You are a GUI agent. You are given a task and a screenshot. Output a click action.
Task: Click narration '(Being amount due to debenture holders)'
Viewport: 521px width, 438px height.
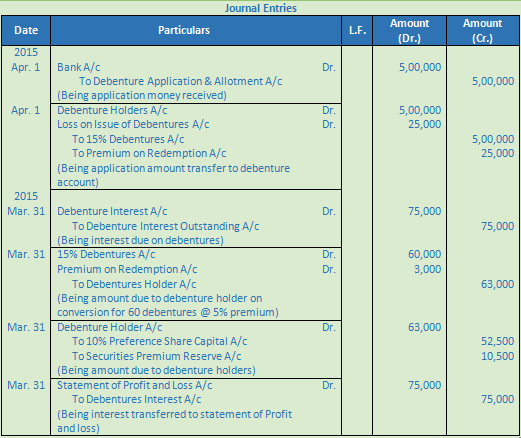[156, 370]
